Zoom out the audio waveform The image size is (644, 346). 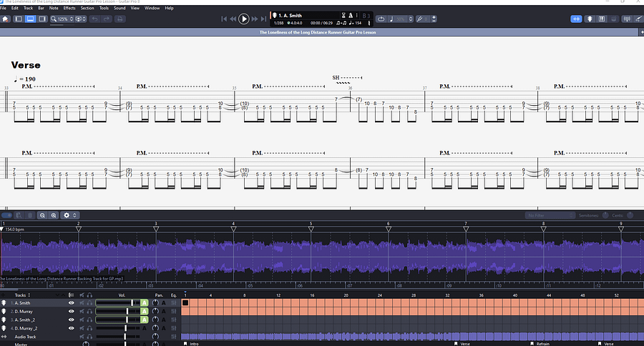[x=42, y=215]
